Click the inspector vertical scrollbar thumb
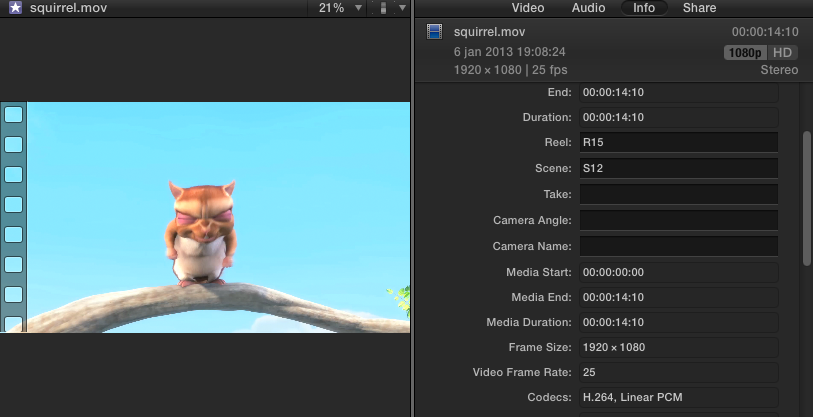The height and width of the screenshot is (417, 813). [x=807, y=199]
